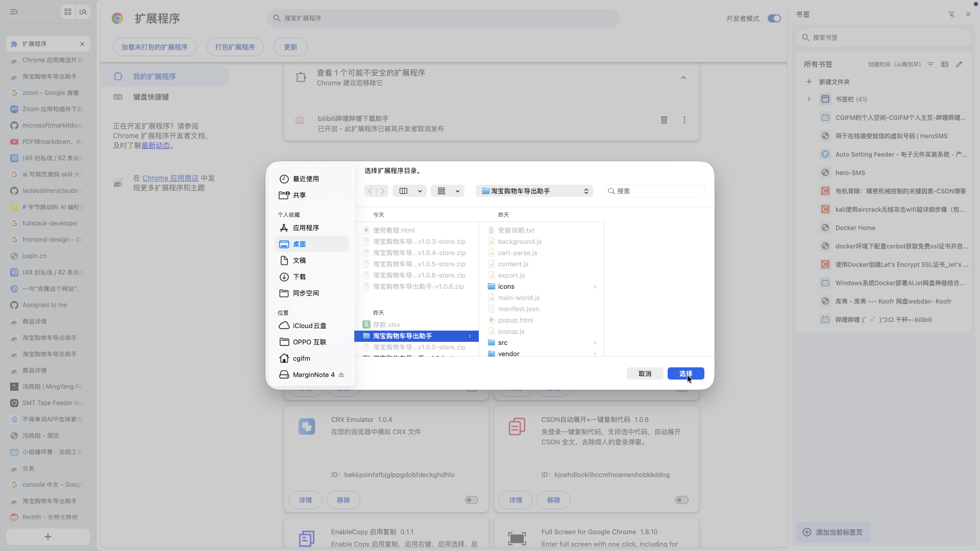Switch to the microsoft/markitdown tab

(48, 126)
